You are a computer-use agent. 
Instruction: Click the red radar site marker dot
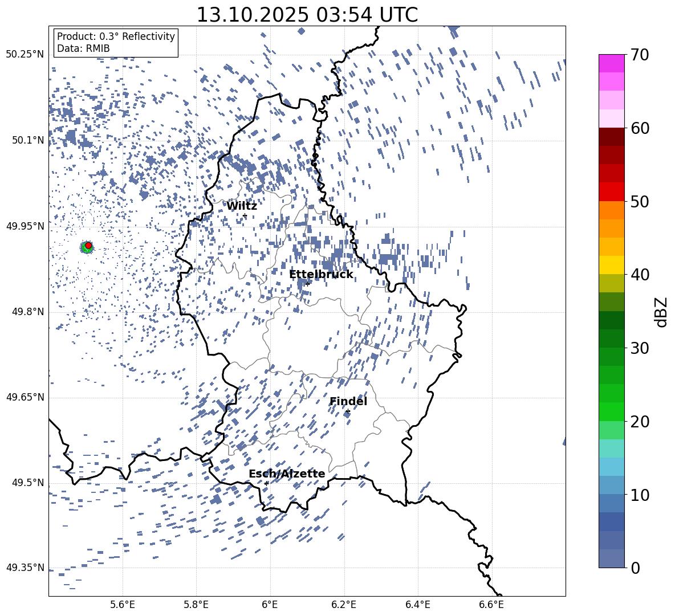(x=88, y=245)
